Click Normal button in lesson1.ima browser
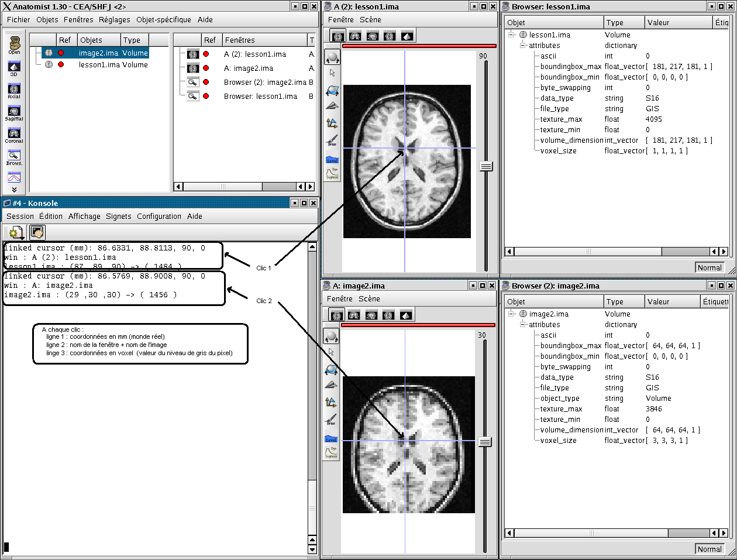This screenshot has width=737, height=560. click(x=709, y=267)
